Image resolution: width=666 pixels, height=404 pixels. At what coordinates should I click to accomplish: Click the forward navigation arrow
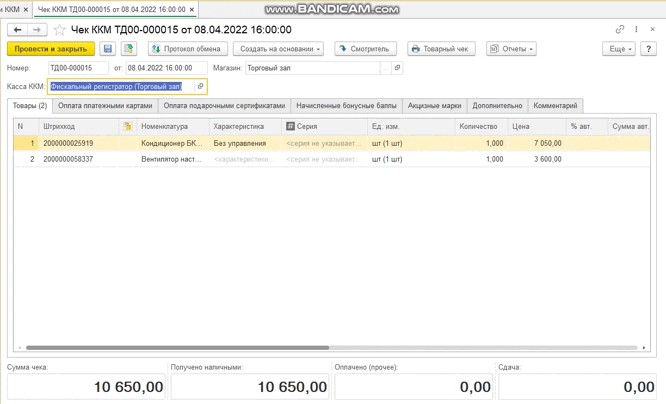[37, 30]
